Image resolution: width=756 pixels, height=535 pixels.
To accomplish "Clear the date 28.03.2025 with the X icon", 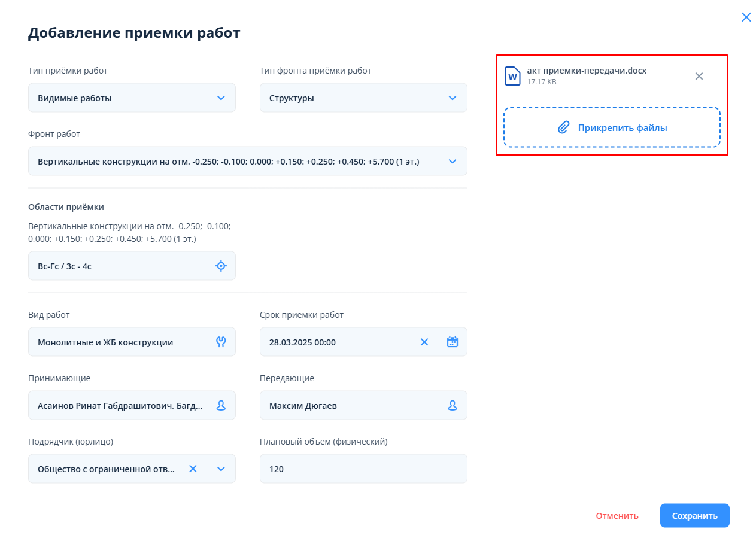I will coord(424,342).
